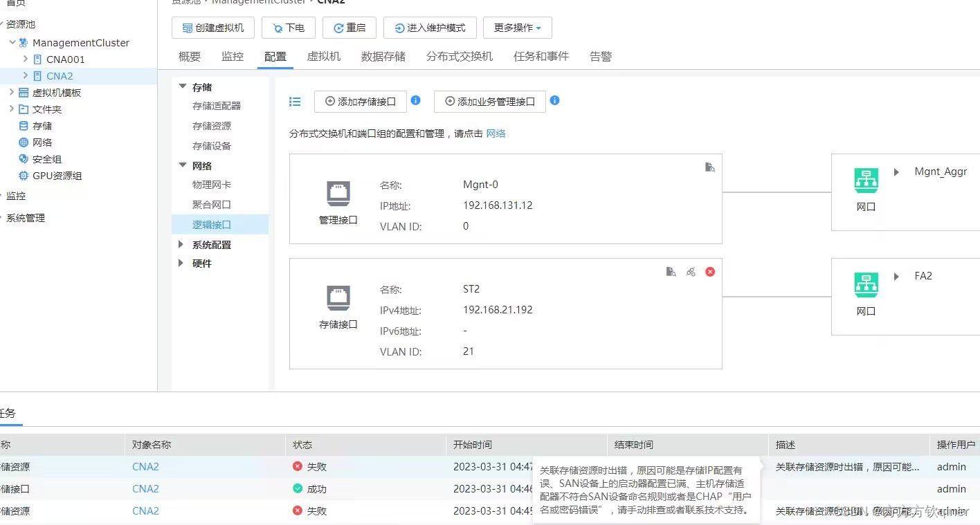Click the 虚拟机模板 icon in sidebar
Image resolution: width=980 pixels, height=525 pixels.
tap(24, 93)
